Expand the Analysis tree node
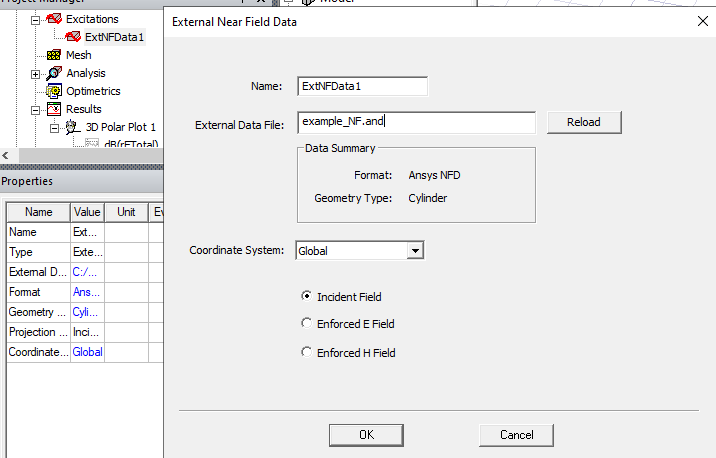Screen dimensions: 716x458 [35, 74]
